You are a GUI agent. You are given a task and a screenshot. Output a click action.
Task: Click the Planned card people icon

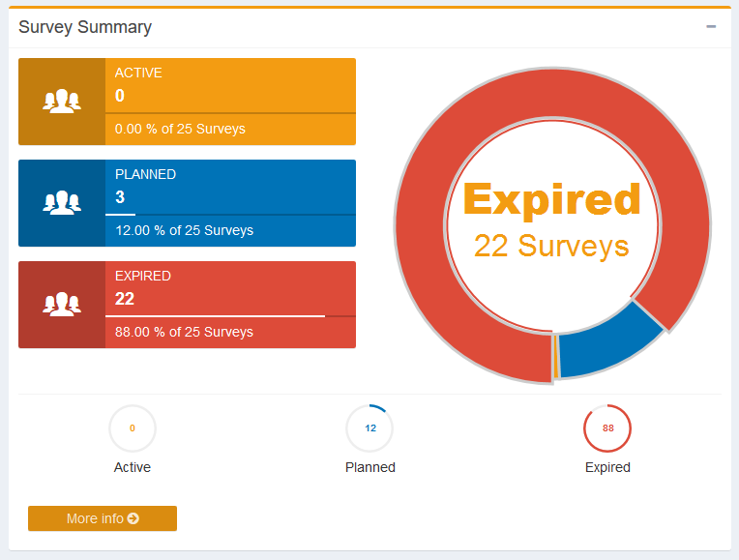coord(62,203)
